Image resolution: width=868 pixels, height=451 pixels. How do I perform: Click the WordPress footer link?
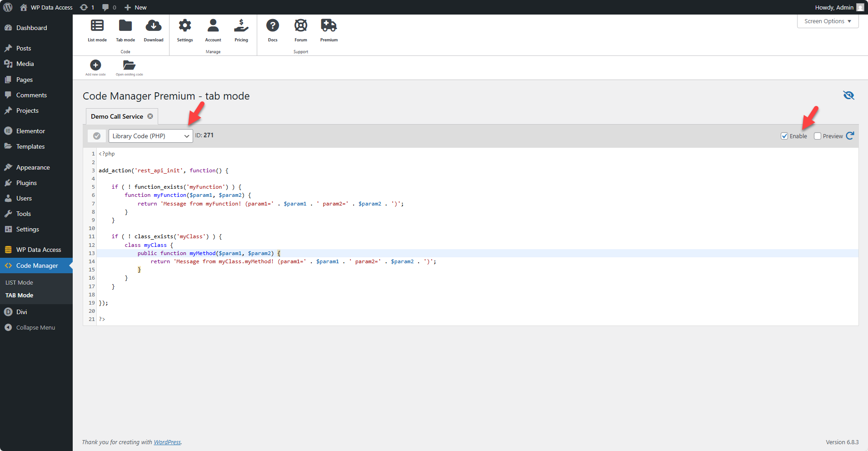pos(167,442)
